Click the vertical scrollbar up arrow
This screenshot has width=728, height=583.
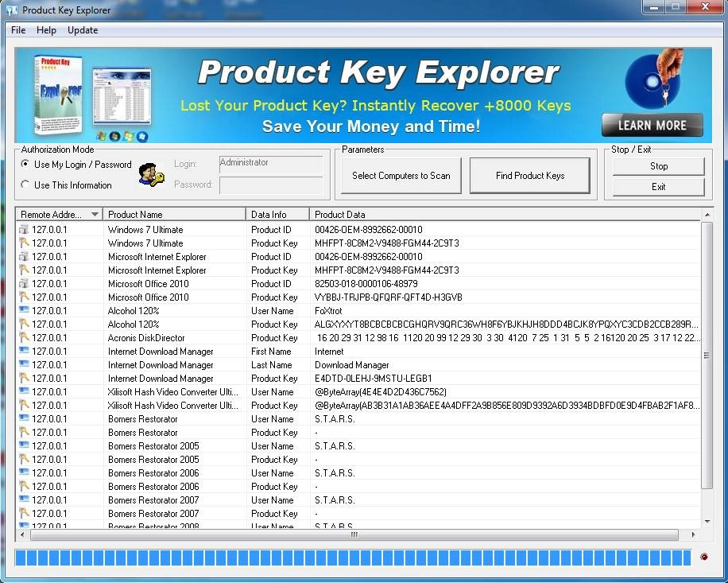click(x=707, y=215)
